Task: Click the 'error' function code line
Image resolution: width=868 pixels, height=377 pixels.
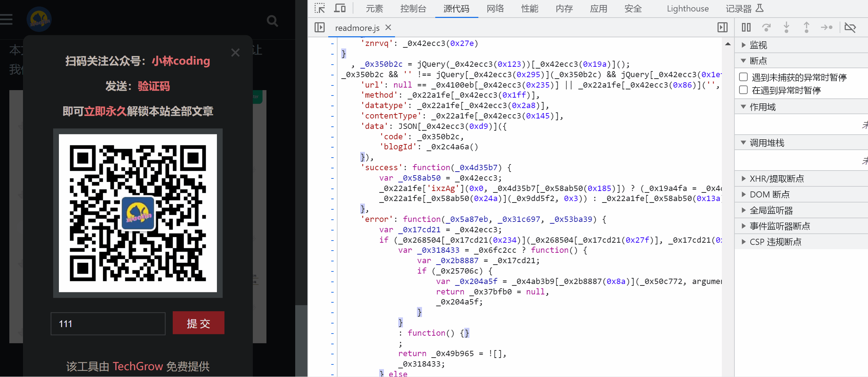Action: tap(483, 219)
